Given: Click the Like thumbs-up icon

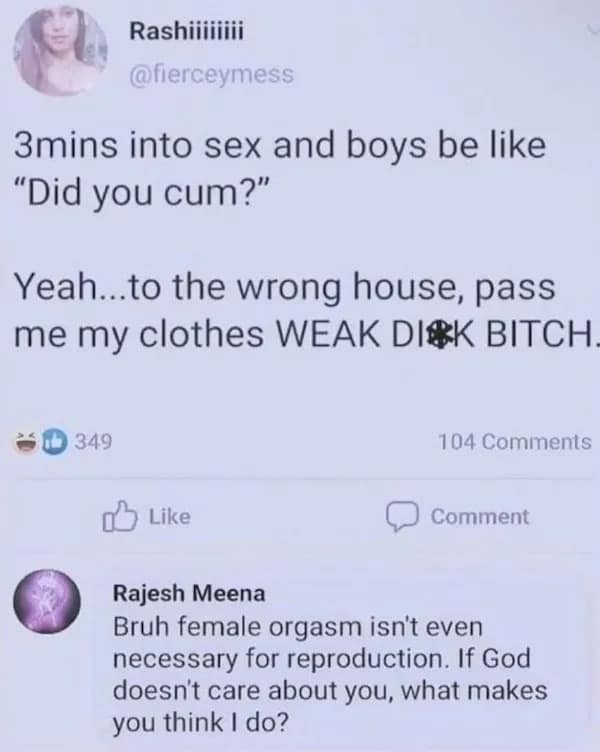Looking at the screenshot, I should tap(120, 517).
